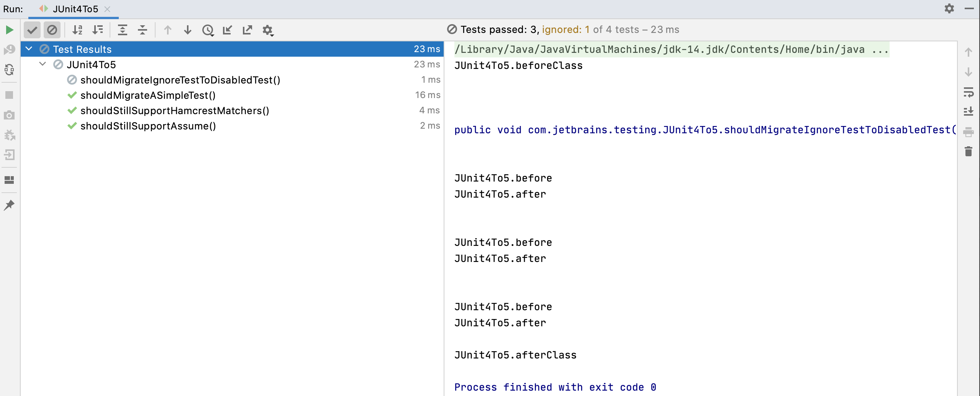Open the Run panel settings gear menu
The image size is (980, 396).
(949, 8)
